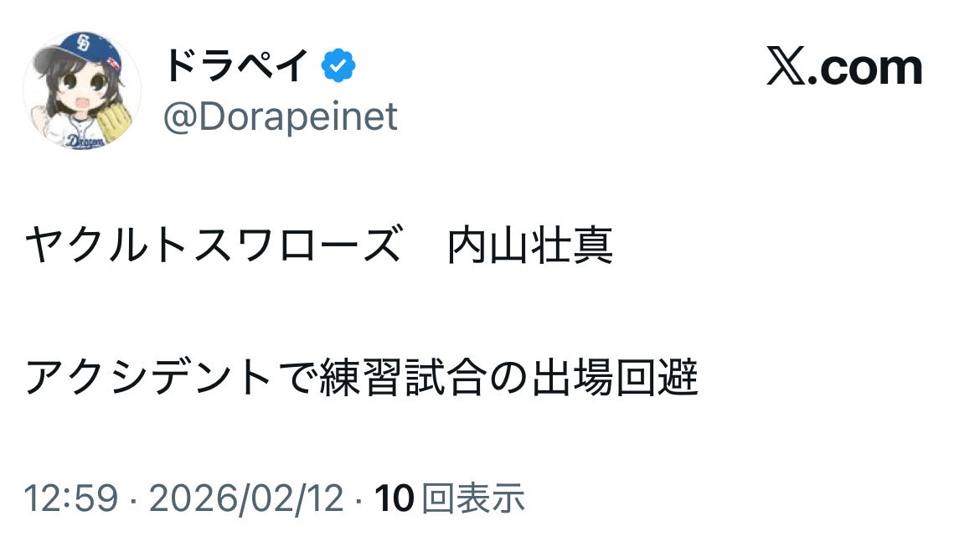Click the 12:59 post timestamp
This screenshot has height=547, width=980.
tap(70, 499)
